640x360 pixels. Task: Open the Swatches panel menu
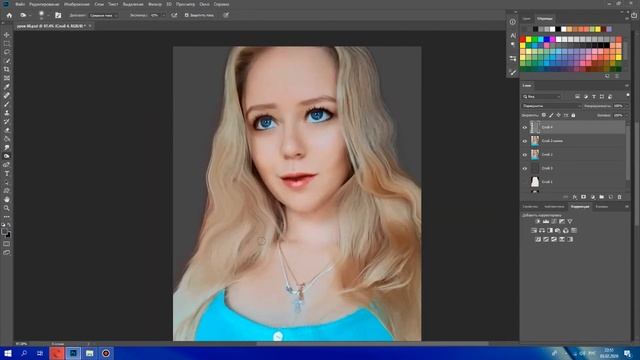click(x=627, y=19)
